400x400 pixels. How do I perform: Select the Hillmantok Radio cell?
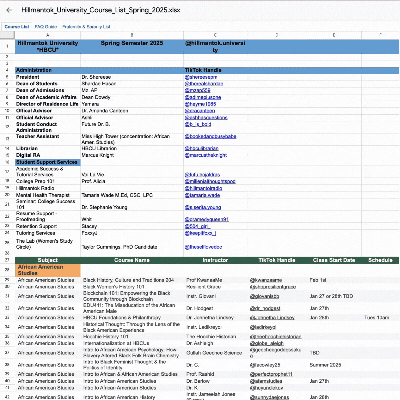point(48,188)
